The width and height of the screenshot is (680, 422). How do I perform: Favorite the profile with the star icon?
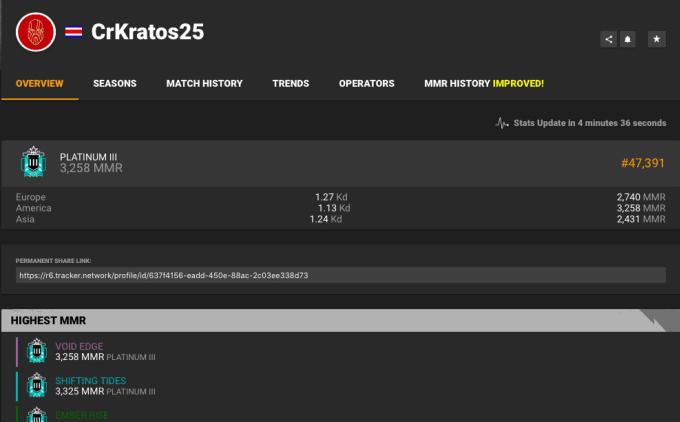tap(657, 39)
